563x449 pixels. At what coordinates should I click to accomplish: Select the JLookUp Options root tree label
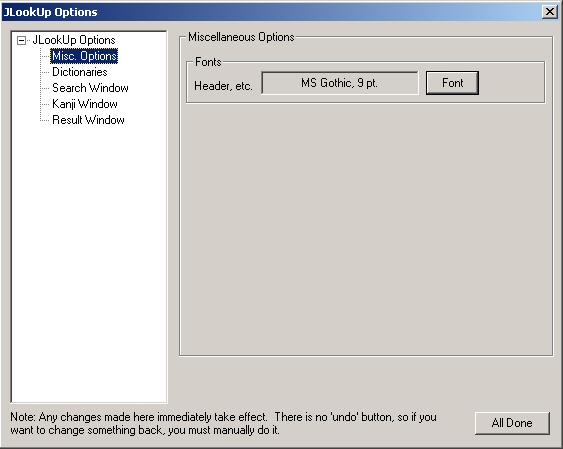click(74, 40)
